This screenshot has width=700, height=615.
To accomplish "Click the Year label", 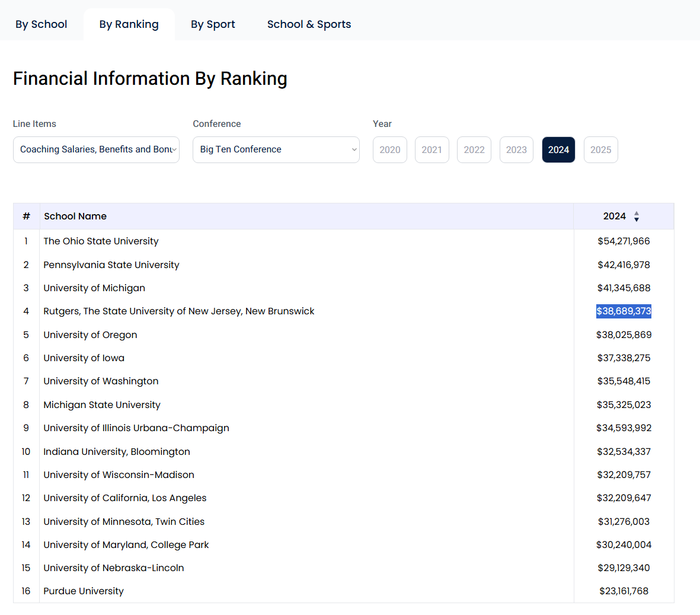I will pyautogui.click(x=382, y=124).
